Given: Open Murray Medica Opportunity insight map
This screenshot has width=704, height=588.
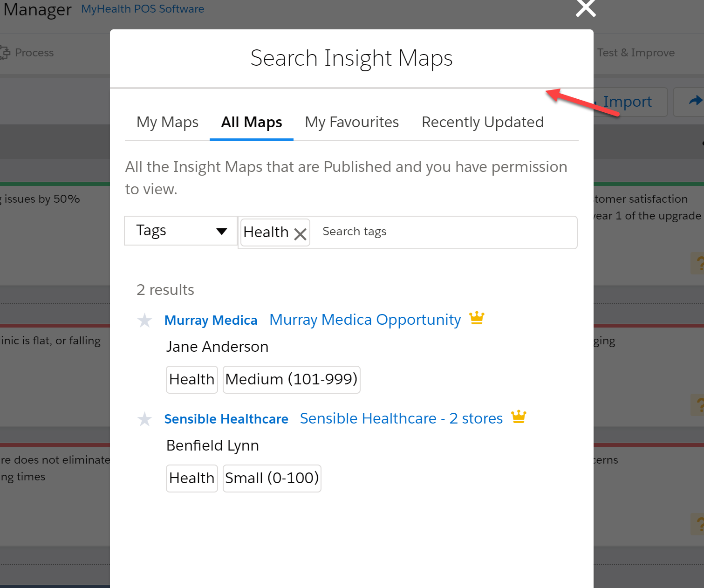Looking at the screenshot, I should click(365, 320).
